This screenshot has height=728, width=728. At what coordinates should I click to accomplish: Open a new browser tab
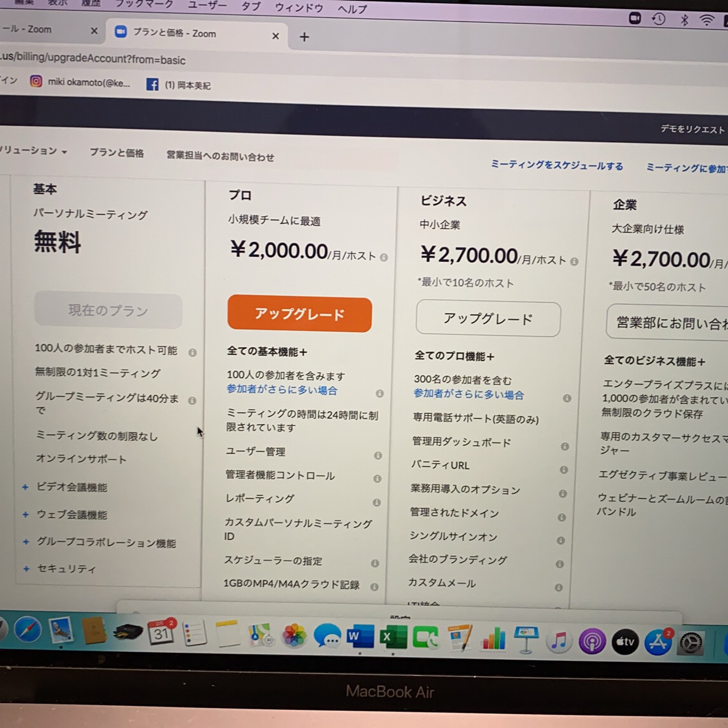[304, 37]
